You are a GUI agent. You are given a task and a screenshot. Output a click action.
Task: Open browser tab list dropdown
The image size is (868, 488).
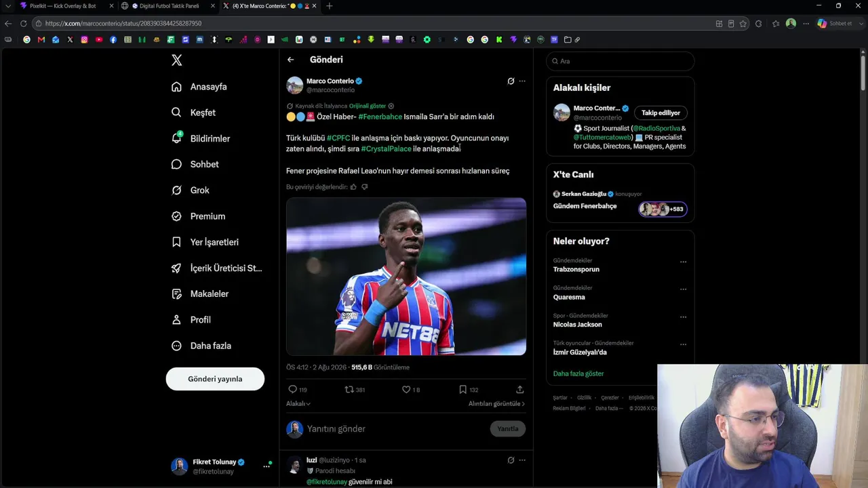click(8, 6)
